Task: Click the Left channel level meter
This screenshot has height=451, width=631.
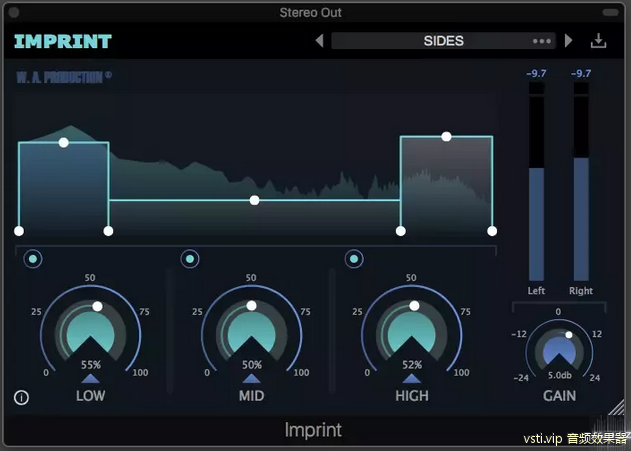Action: pyautogui.click(x=536, y=182)
